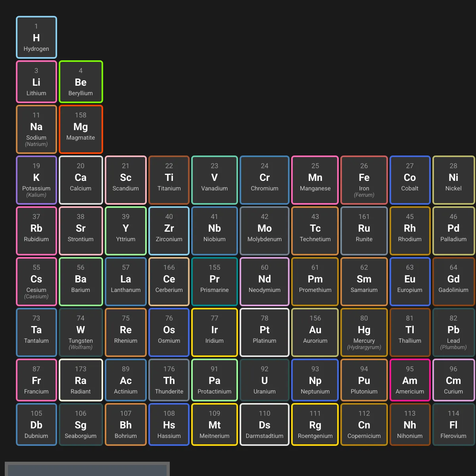Click the gray panel at bottom left

[87, 469]
